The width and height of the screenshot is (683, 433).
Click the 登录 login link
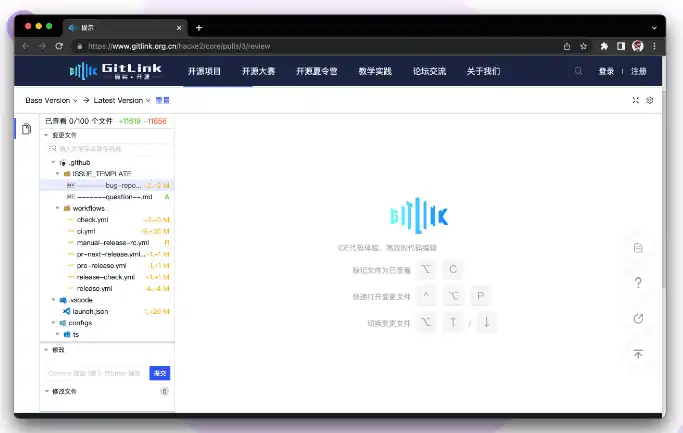pos(606,71)
